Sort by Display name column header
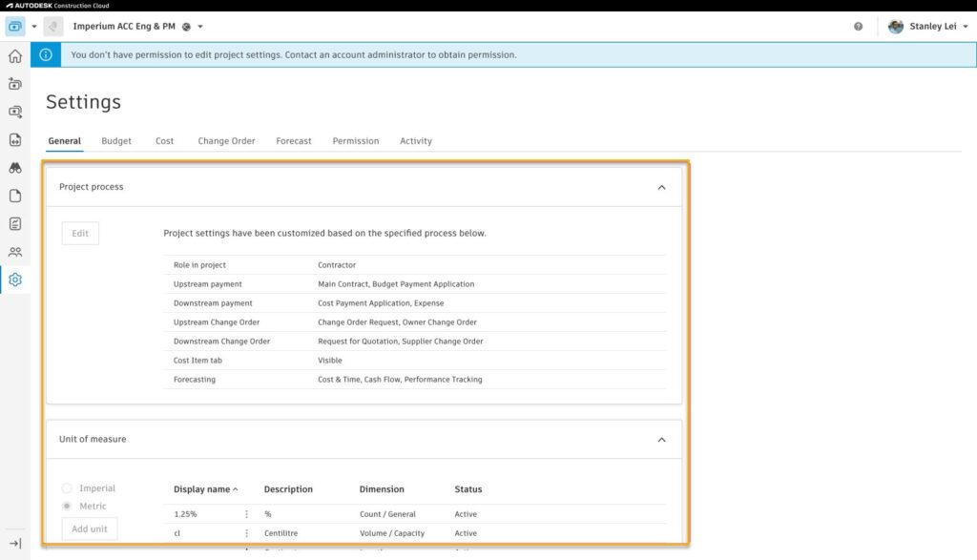Viewport: 977px width, 560px height. 206,489
